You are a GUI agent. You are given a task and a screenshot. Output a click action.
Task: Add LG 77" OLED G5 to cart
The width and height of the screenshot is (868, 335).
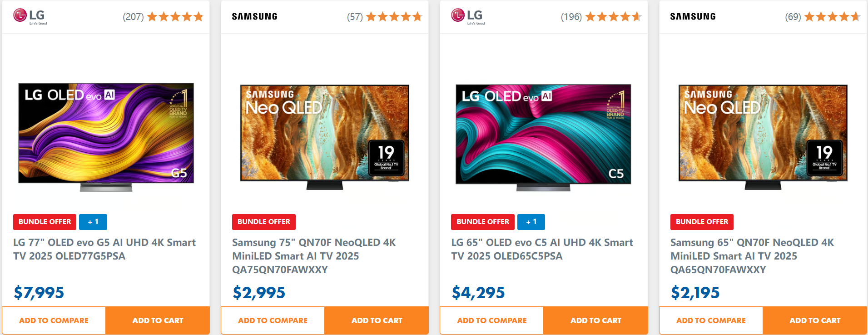[158, 320]
